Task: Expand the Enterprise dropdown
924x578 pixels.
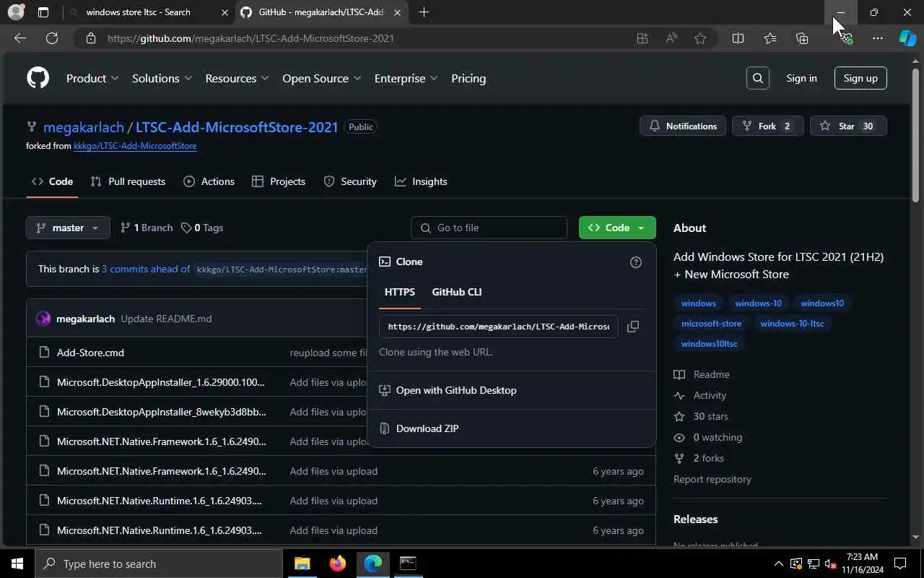Action: point(406,78)
